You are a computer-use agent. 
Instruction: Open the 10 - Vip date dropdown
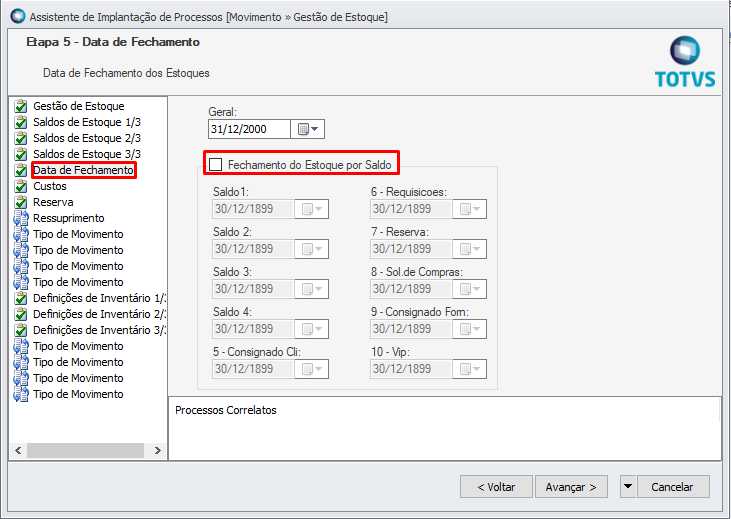pyautogui.click(x=470, y=369)
